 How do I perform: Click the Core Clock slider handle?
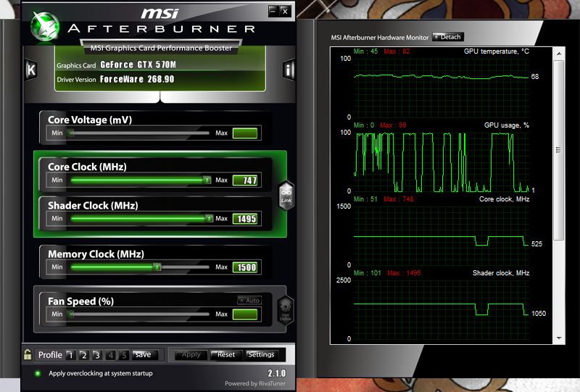pos(207,180)
